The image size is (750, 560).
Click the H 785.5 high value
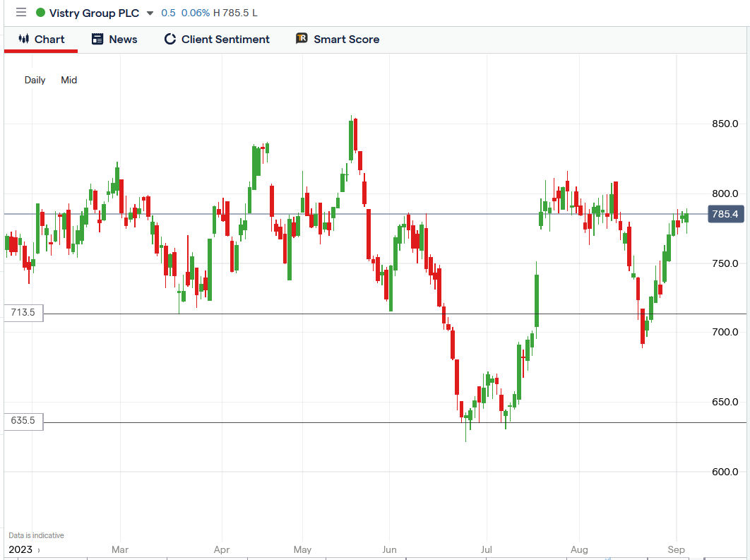click(231, 13)
